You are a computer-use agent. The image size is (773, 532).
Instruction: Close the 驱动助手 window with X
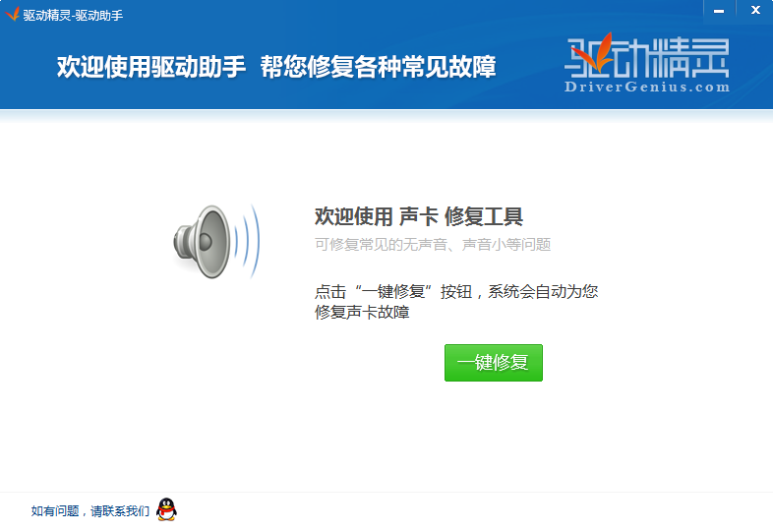755,11
